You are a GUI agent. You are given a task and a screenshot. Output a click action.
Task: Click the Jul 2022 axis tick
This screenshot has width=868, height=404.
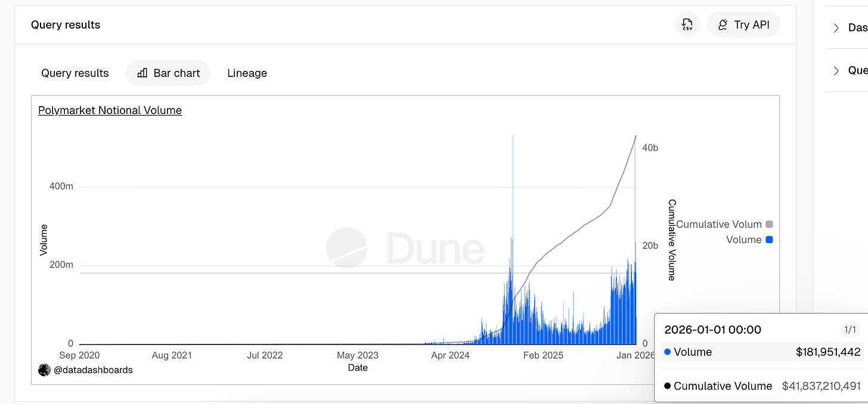point(265,355)
